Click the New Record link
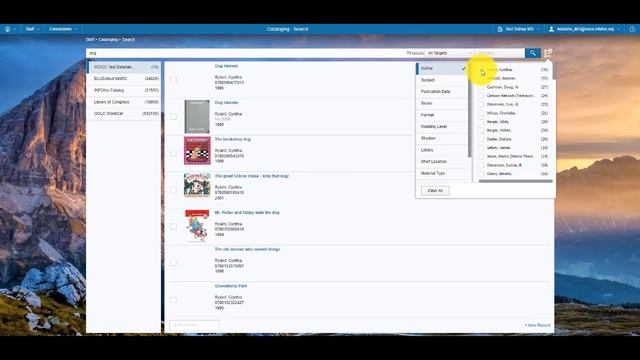Screen dimensions: 640x360 (x=538, y=325)
